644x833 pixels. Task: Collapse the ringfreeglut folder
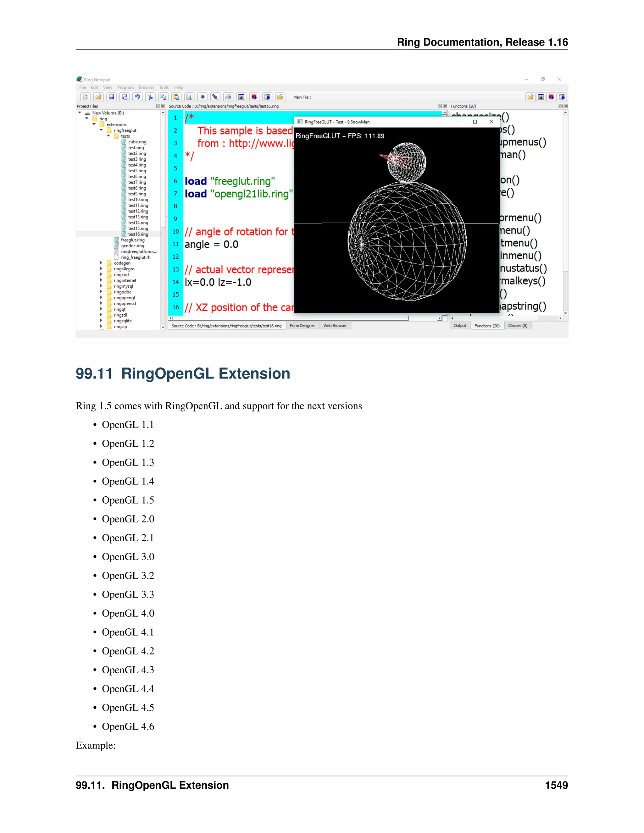[x=101, y=130]
